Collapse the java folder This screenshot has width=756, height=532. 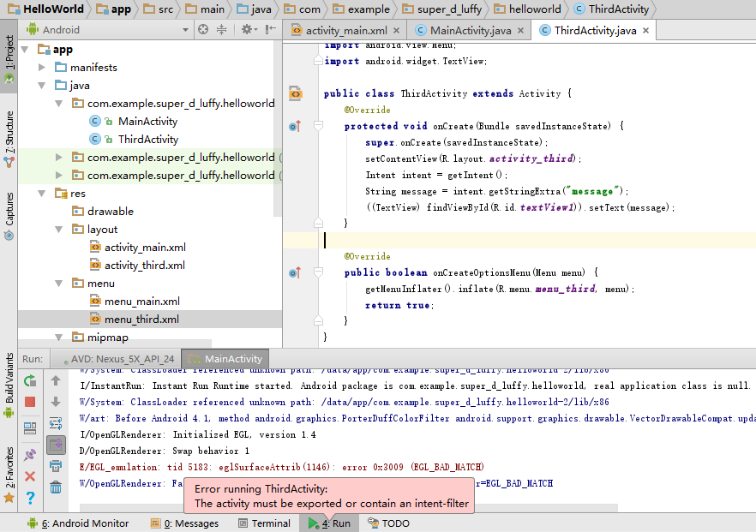point(42,86)
